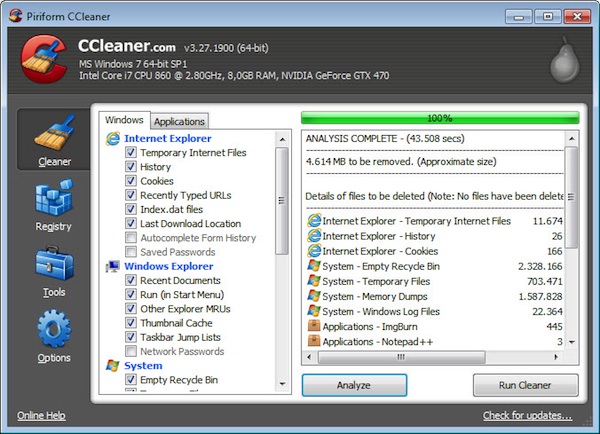Click results pane scroll down arrow

click(572, 342)
